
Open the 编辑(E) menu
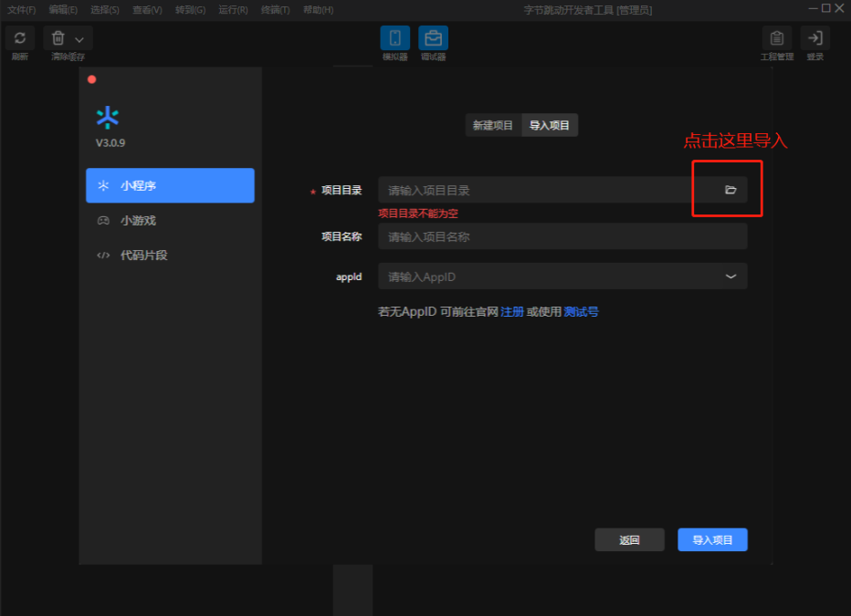click(63, 10)
